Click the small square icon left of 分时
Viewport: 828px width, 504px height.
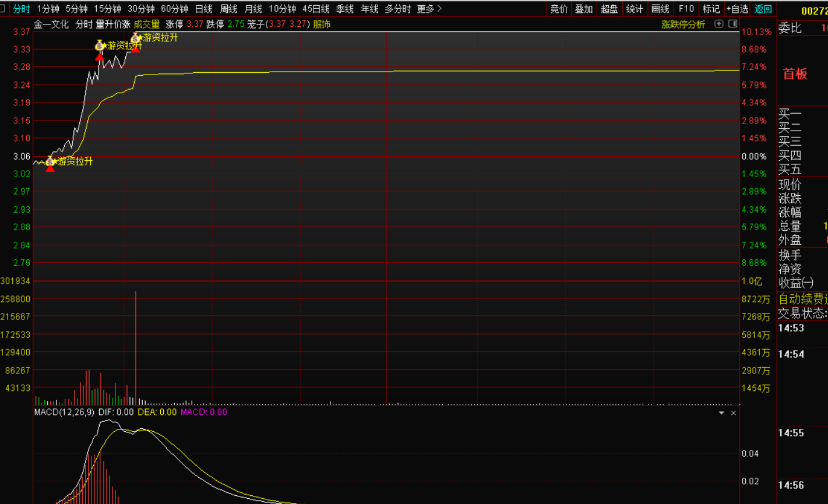click(x=3, y=9)
